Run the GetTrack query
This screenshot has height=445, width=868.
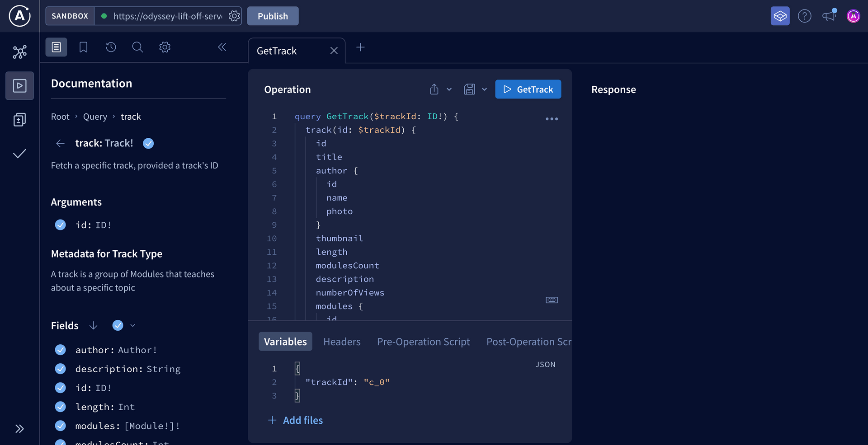(528, 89)
